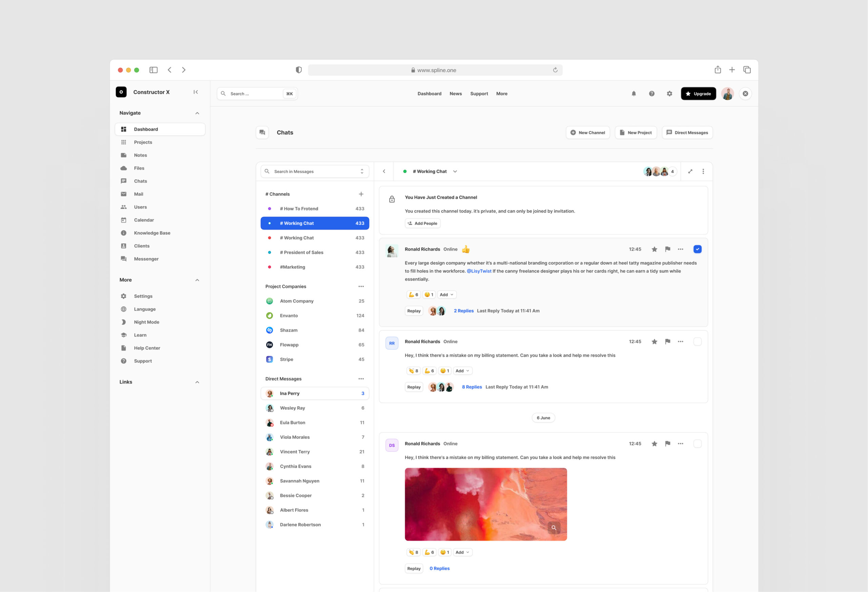The height and width of the screenshot is (592, 868).
Task: Click the browser share icon
Action: (x=717, y=70)
